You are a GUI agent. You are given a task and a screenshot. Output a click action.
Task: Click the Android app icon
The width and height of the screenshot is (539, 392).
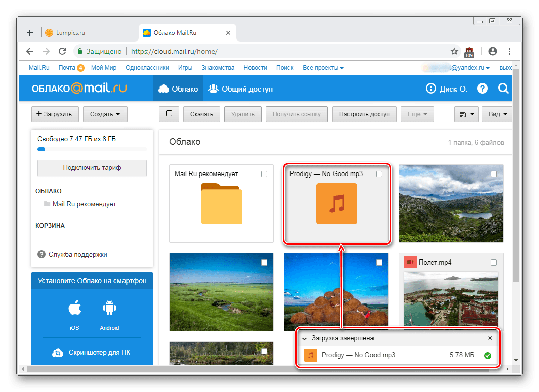(109, 308)
